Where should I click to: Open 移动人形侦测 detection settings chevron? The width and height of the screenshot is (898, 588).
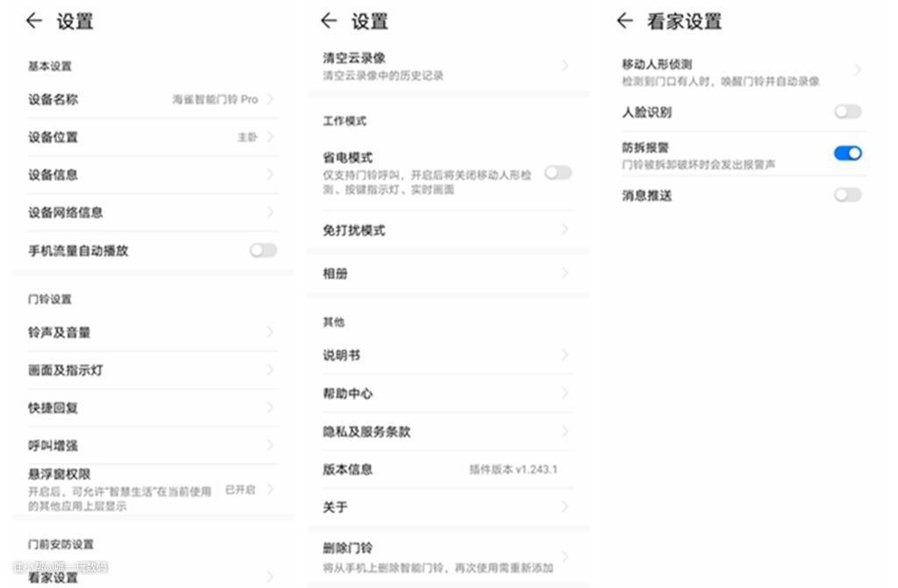pos(857,70)
